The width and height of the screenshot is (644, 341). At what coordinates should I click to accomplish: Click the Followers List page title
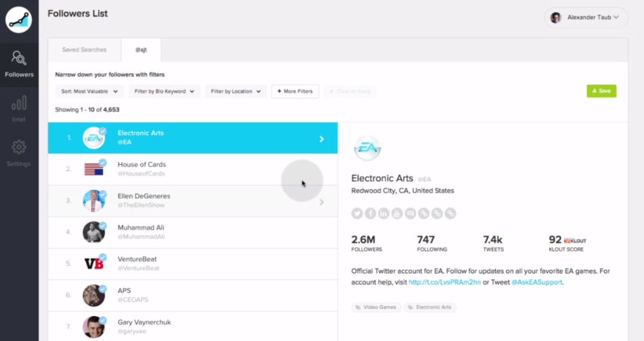tap(77, 14)
